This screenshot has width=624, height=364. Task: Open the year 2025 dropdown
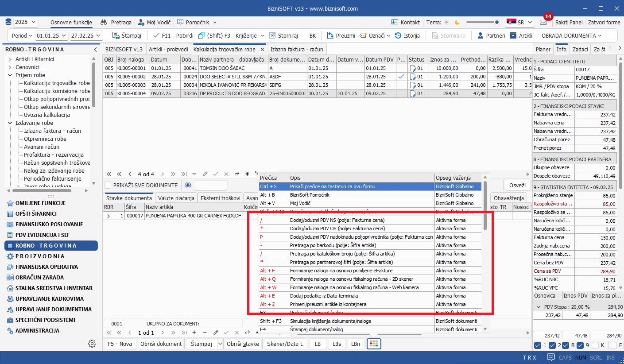(x=26, y=22)
